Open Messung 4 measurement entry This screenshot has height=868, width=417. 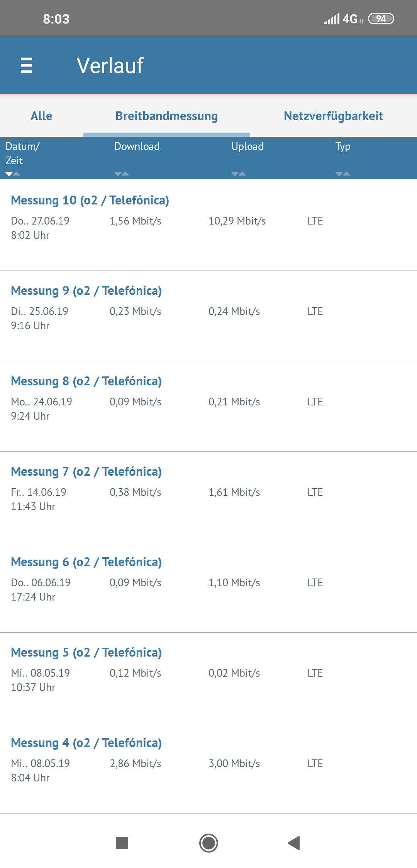coord(86,743)
